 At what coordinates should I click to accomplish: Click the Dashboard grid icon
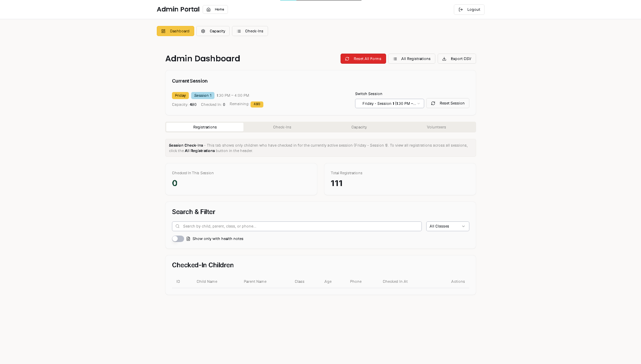[x=164, y=31]
